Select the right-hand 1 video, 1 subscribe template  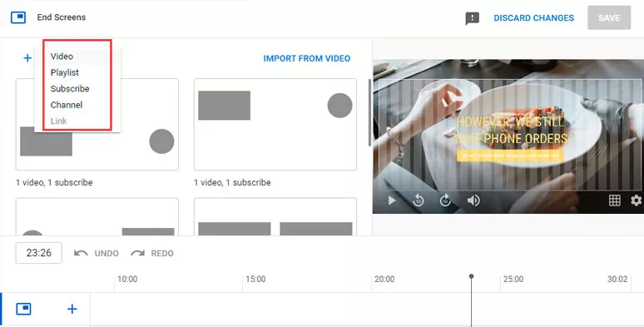pos(275,125)
